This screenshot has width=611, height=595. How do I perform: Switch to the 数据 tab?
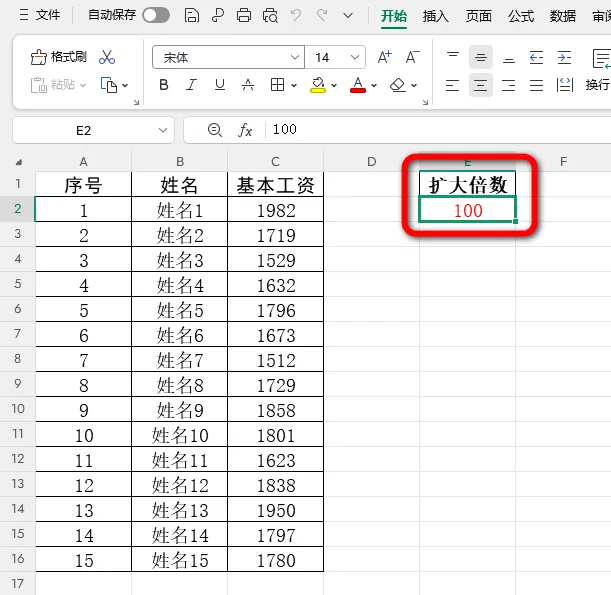563,16
